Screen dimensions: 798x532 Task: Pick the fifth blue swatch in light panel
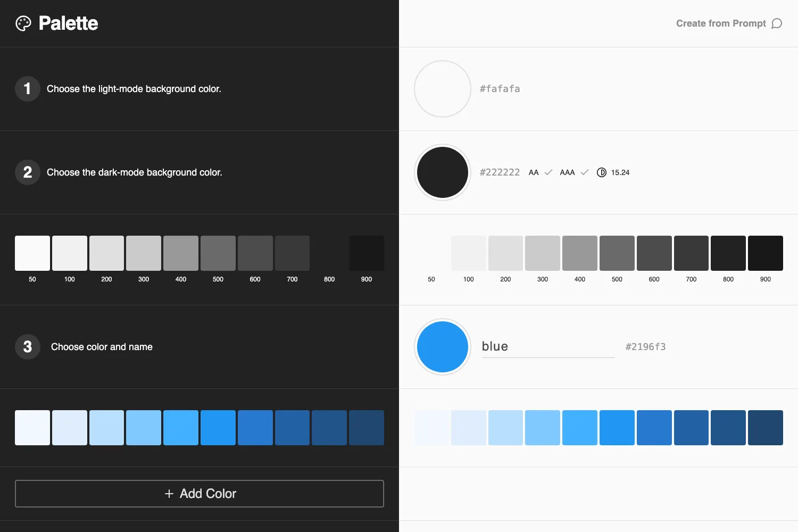pos(580,428)
